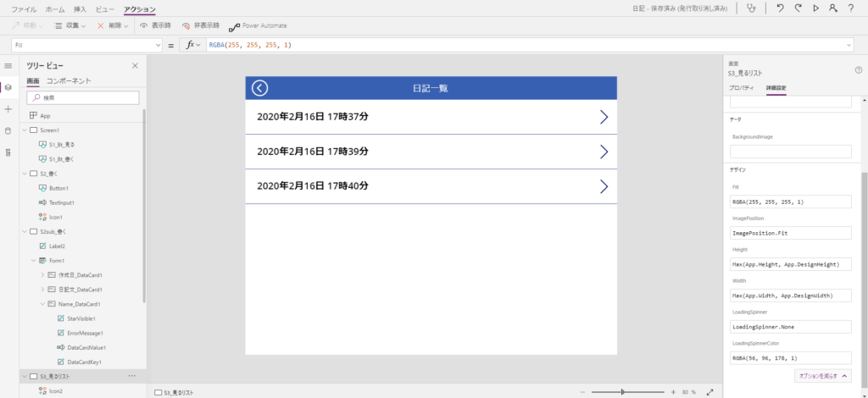868x398 pixels.
Task: Open the Data sources cylinder icon
Action: coord(8,130)
